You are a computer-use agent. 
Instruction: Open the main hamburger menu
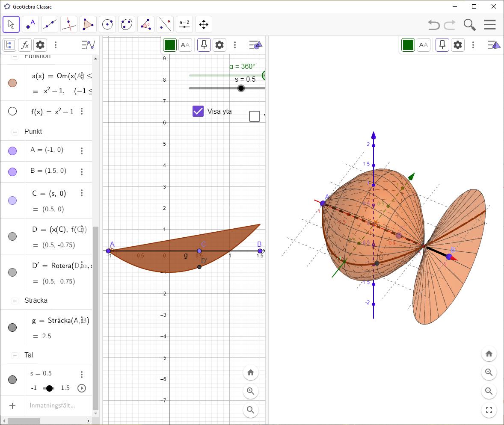[x=490, y=25]
